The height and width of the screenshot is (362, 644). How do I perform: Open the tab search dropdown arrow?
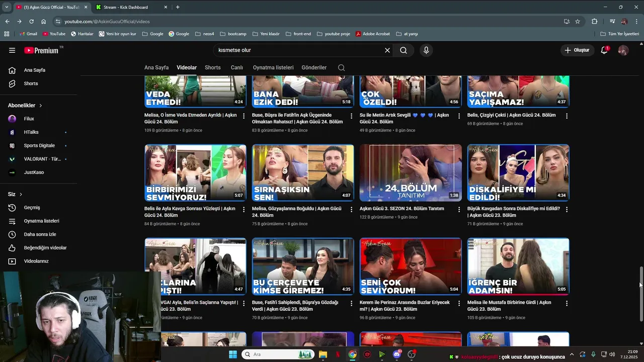point(7,7)
